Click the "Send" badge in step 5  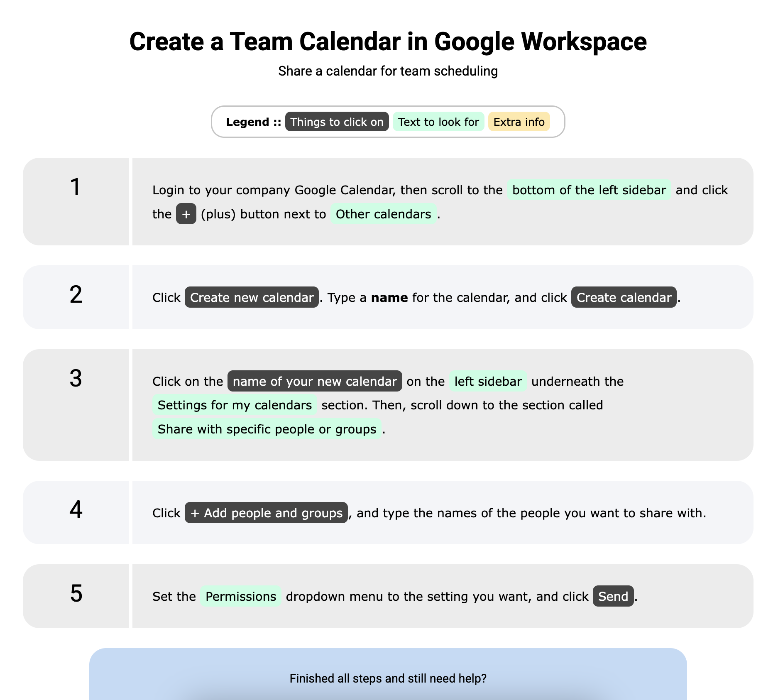[x=613, y=597]
